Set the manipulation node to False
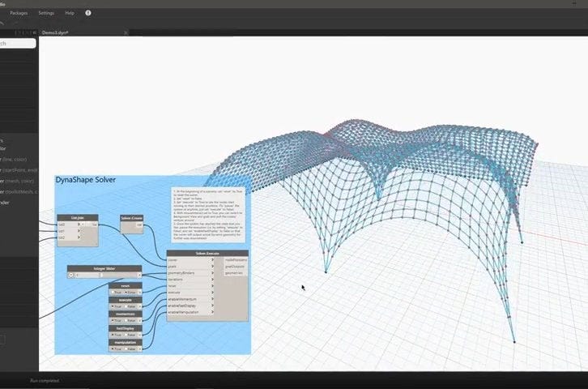The height and width of the screenshot is (389, 588). coord(129,348)
